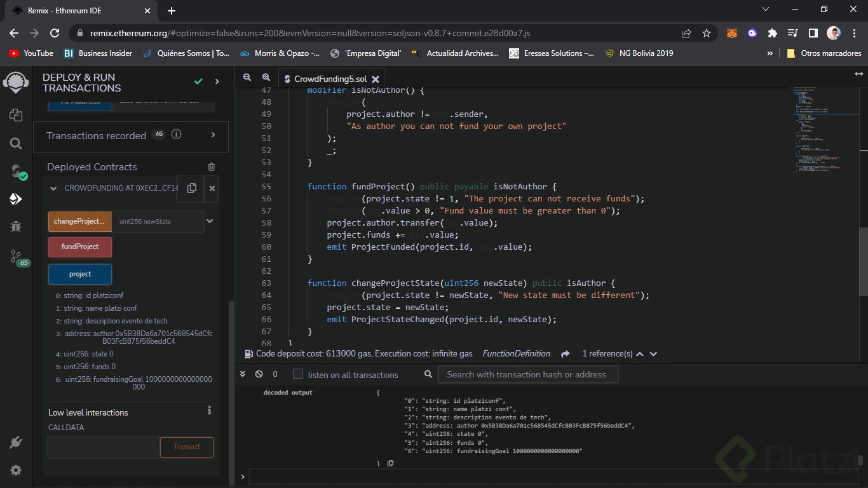The height and width of the screenshot is (488, 868).
Task: Click the red fundProject button
Action: click(80, 247)
